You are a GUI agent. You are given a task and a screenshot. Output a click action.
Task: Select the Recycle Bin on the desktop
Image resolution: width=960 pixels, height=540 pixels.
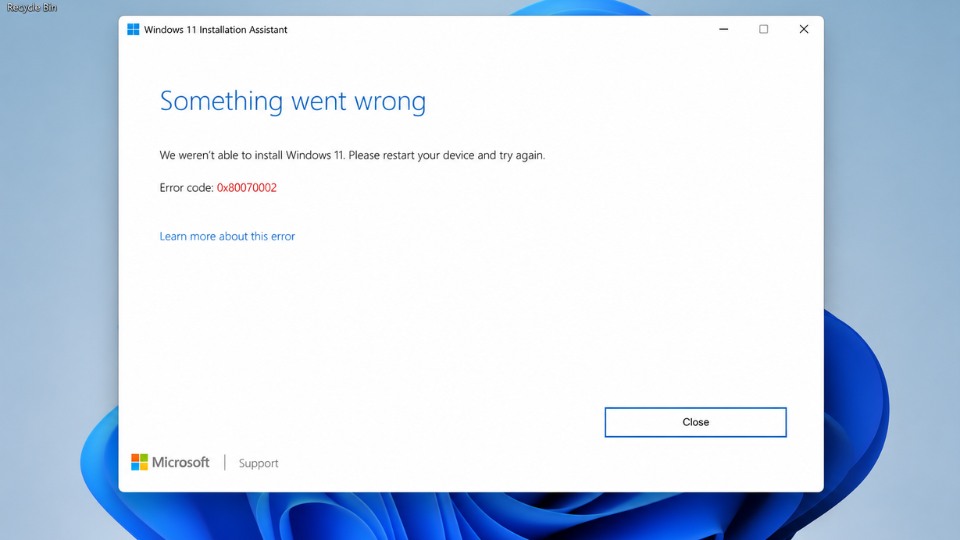click(x=32, y=7)
